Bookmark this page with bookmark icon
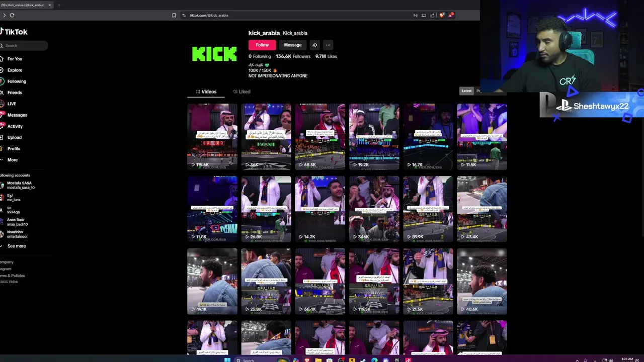 174,15
